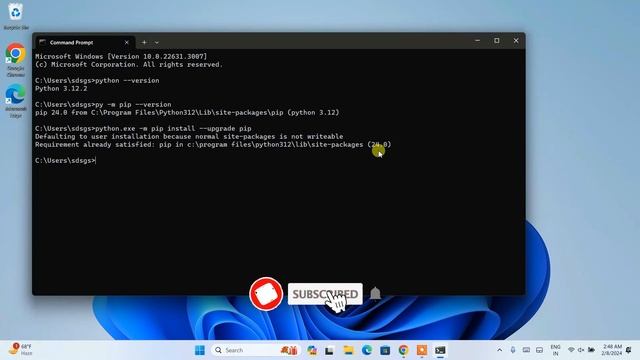Open the clock and date flyout
This screenshot has height=360, width=640.
coord(611,350)
